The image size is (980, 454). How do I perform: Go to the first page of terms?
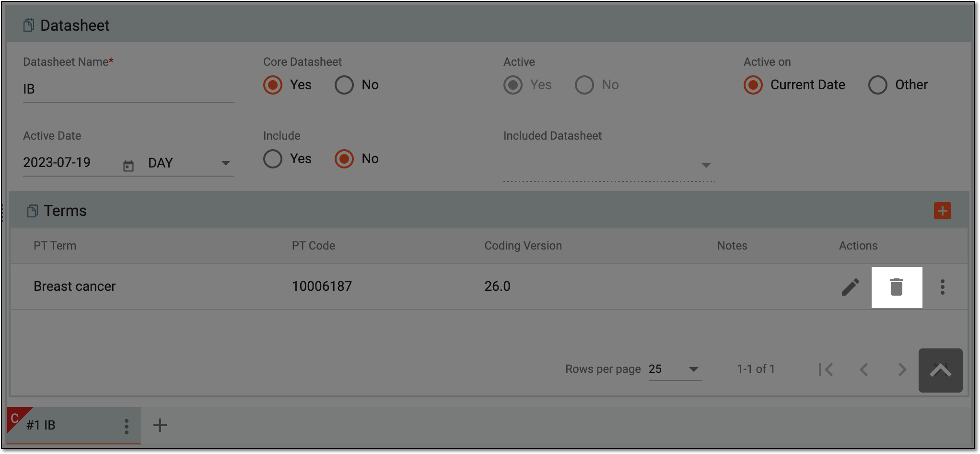point(826,370)
